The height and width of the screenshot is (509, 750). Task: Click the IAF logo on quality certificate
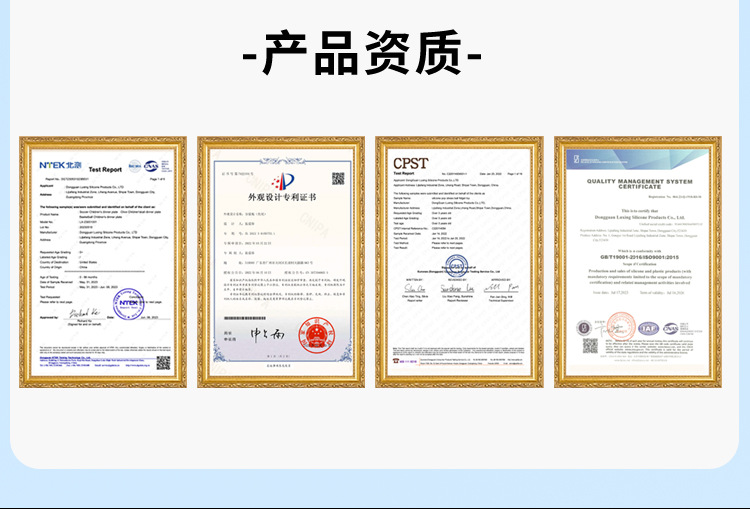pos(649,329)
